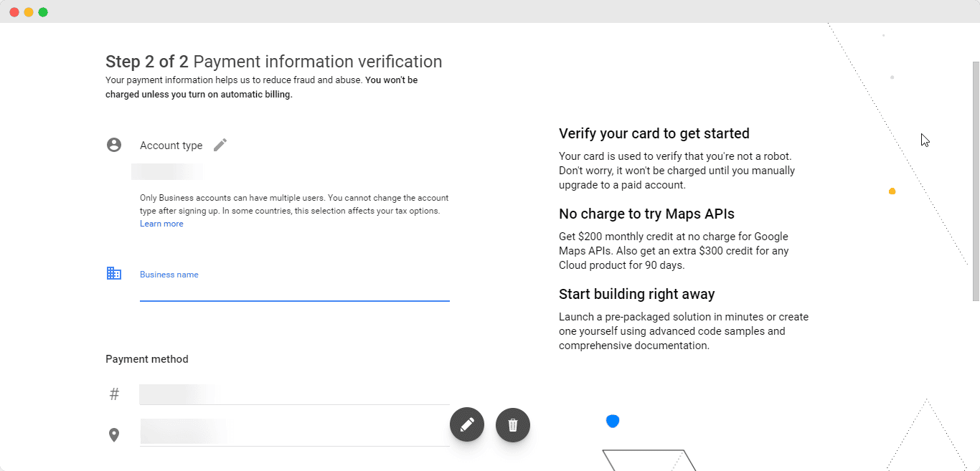
Task: Click the blue circle graphic
Action: [x=613, y=421]
